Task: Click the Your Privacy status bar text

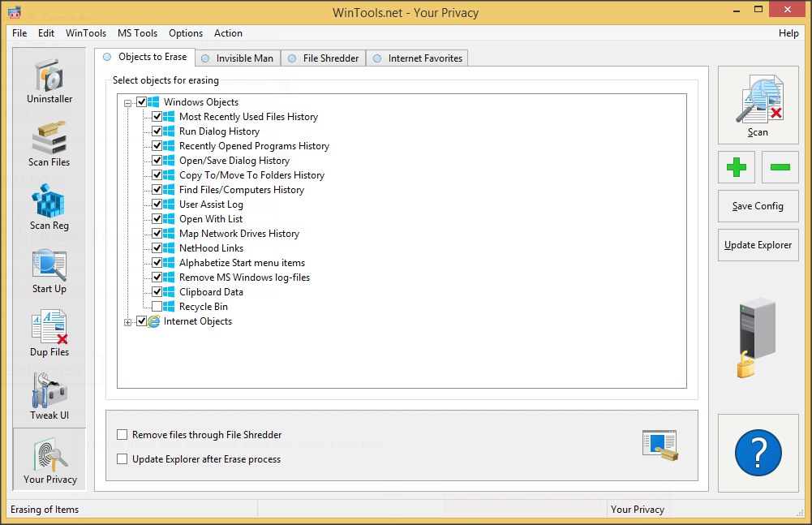Action: pyautogui.click(x=638, y=510)
